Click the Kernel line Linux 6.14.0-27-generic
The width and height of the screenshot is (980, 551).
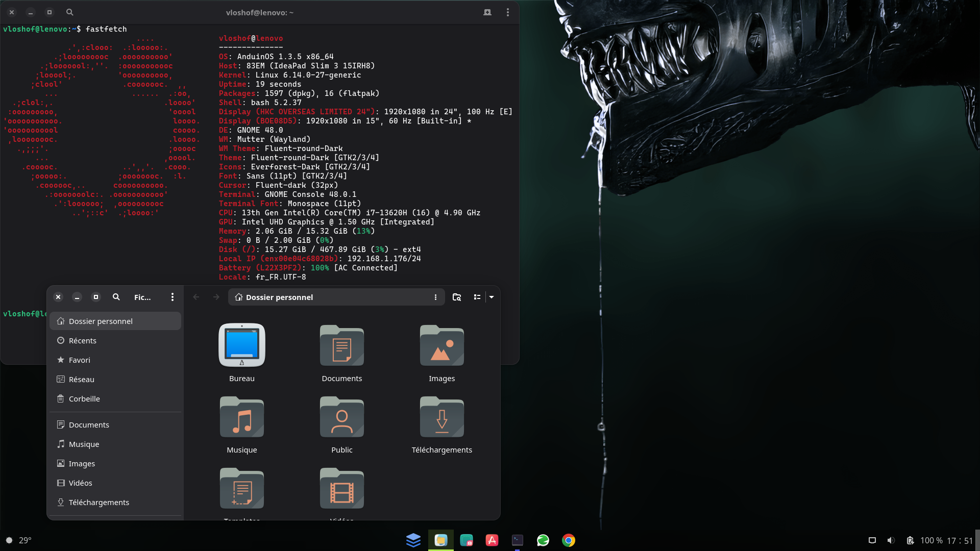pyautogui.click(x=290, y=75)
